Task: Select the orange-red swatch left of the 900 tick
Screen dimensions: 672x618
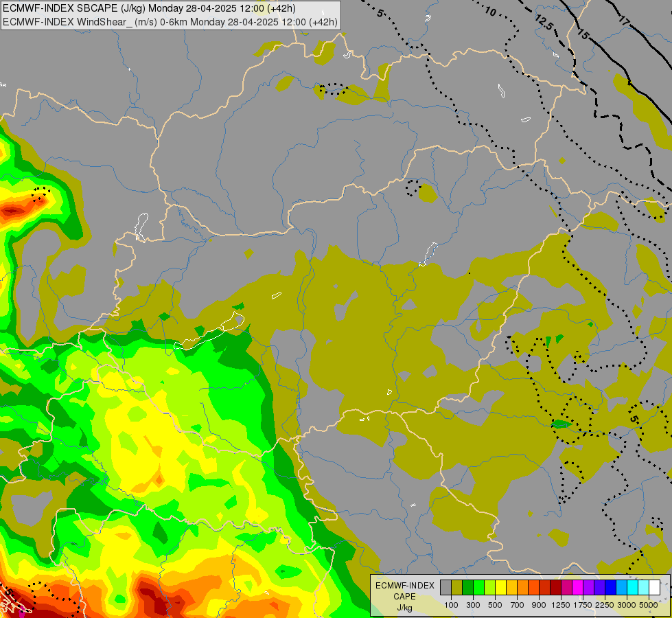Action: 533,588
